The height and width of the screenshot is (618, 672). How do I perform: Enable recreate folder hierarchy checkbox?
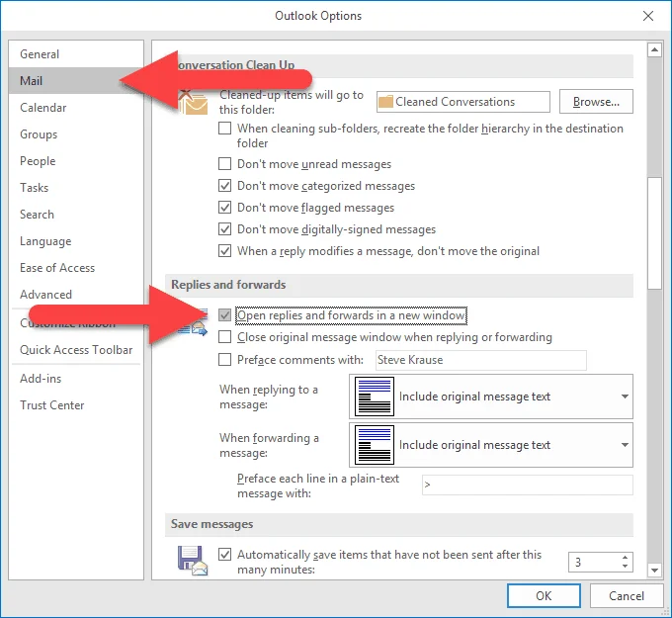[x=224, y=128]
